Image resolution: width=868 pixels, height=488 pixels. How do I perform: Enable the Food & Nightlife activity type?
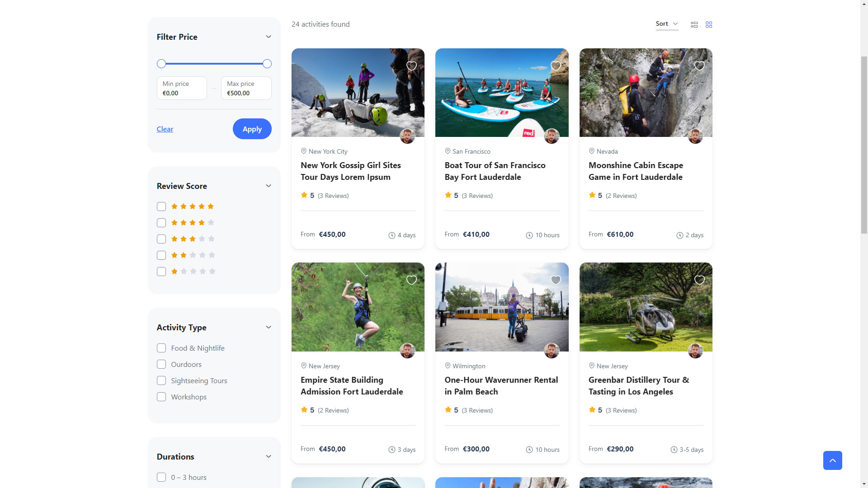point(161,348)
